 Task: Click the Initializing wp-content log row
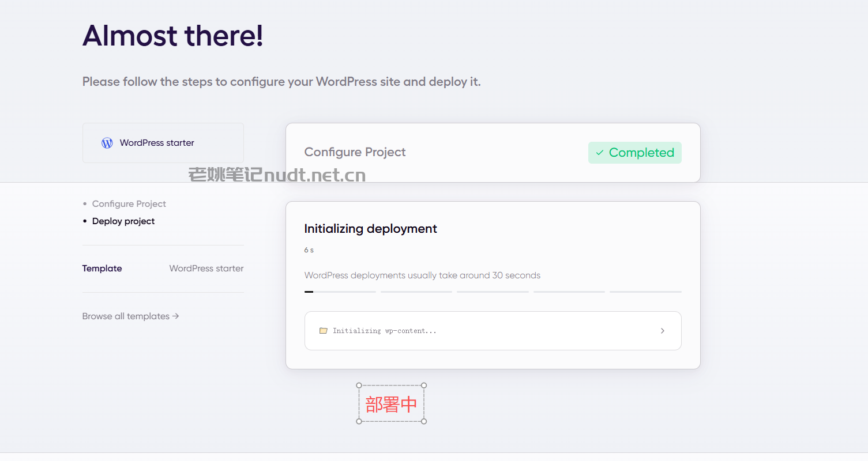pos(493,331)
